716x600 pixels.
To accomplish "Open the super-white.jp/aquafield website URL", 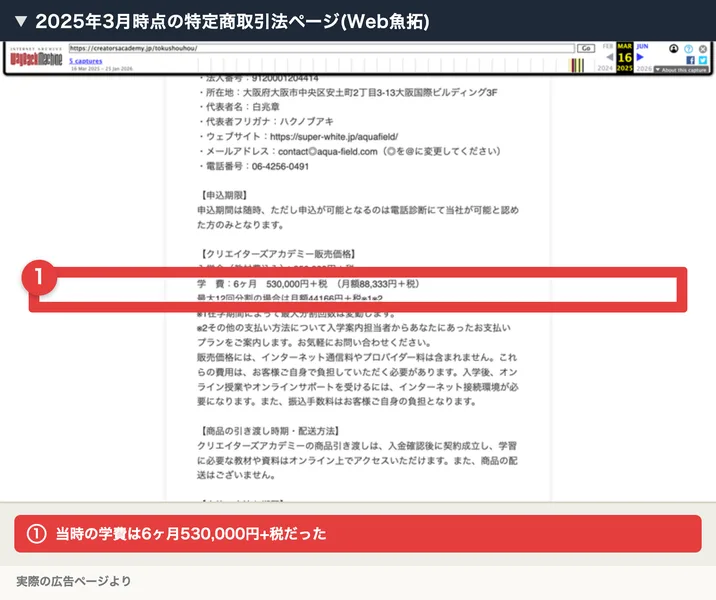I will coord(334,137).
